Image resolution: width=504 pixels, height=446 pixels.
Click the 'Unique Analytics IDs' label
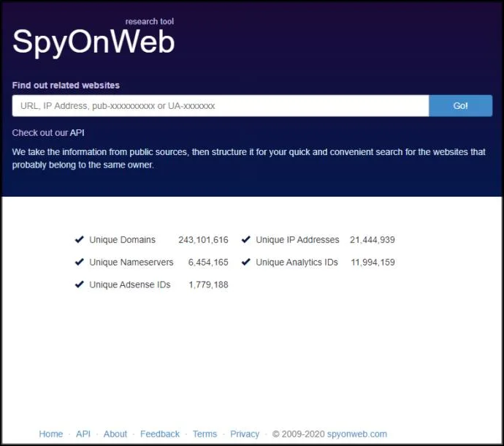[x=297, y=262]
